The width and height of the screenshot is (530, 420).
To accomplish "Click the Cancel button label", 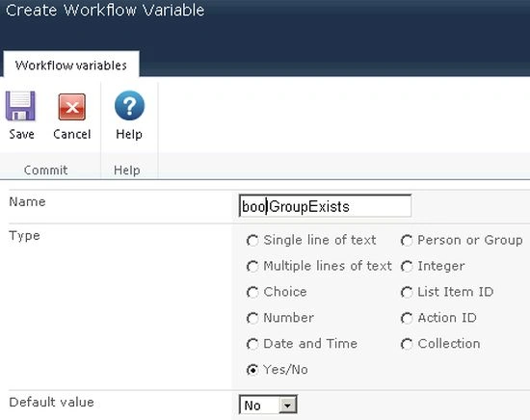I will 72,134.
